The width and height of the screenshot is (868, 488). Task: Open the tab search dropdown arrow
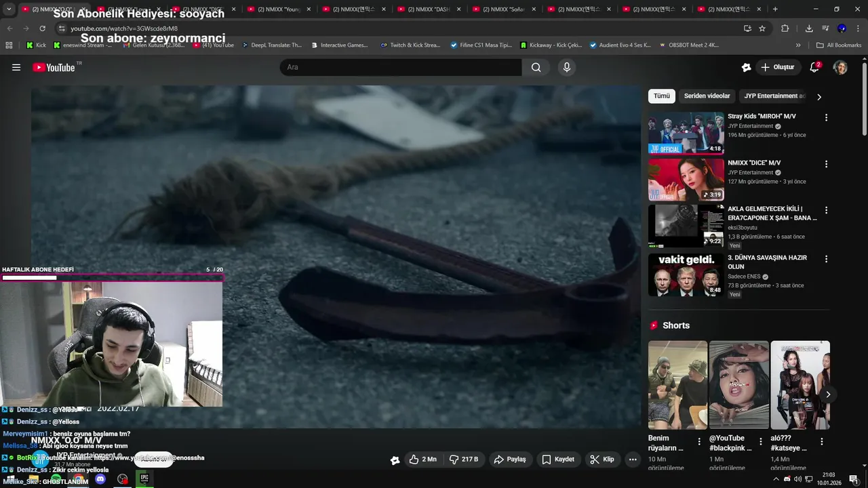pyautogui.click(x=9, y=9)
